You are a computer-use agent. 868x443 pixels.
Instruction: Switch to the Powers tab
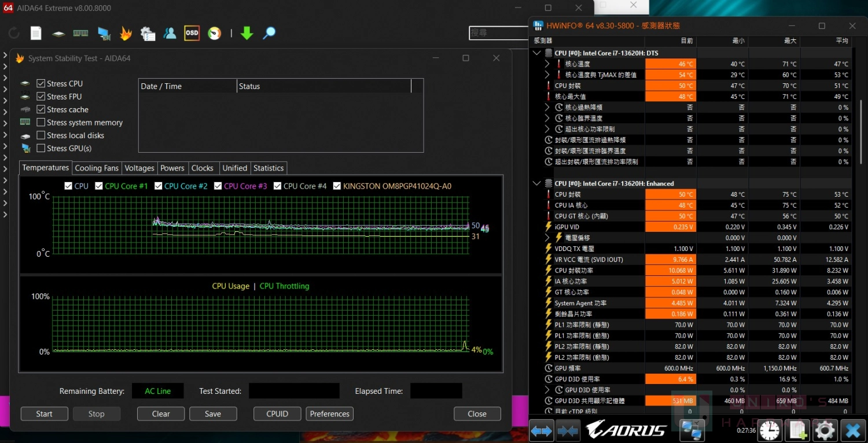[172, 168]
